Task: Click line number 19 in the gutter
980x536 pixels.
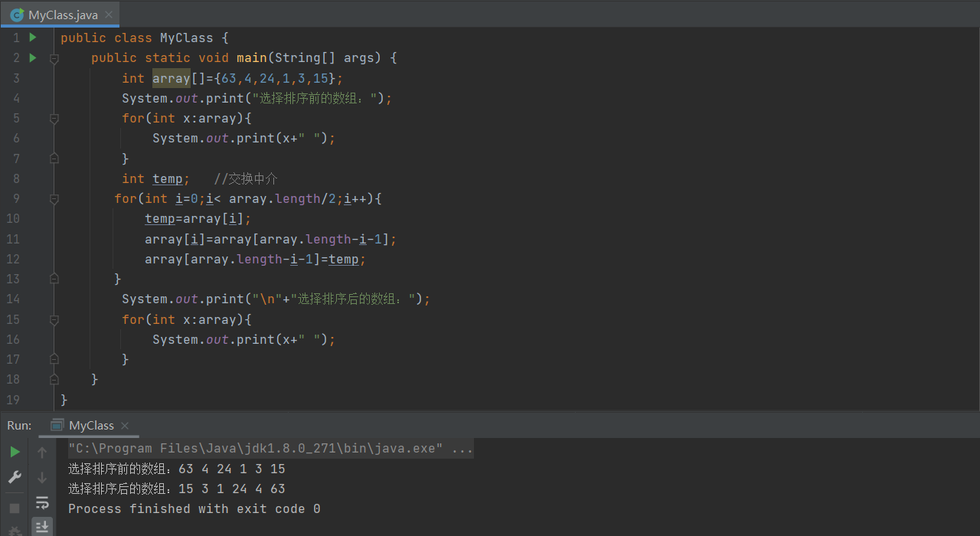Action: click(13, 400)
